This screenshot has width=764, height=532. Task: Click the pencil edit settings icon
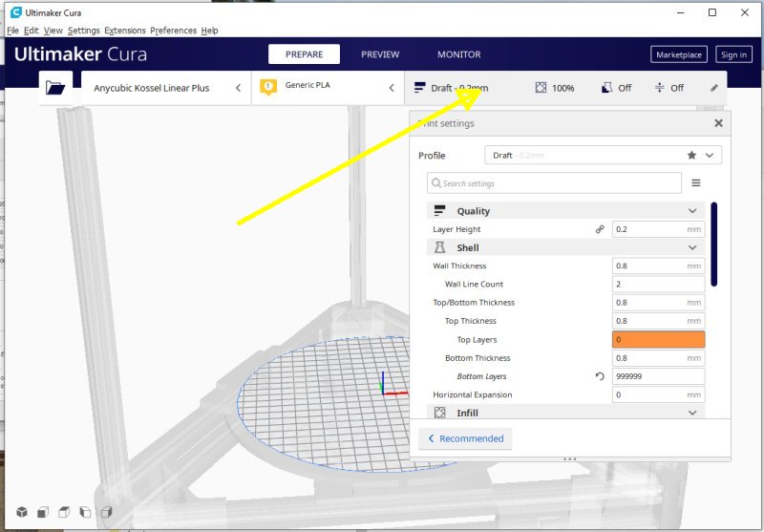click(x=713, y=88)
